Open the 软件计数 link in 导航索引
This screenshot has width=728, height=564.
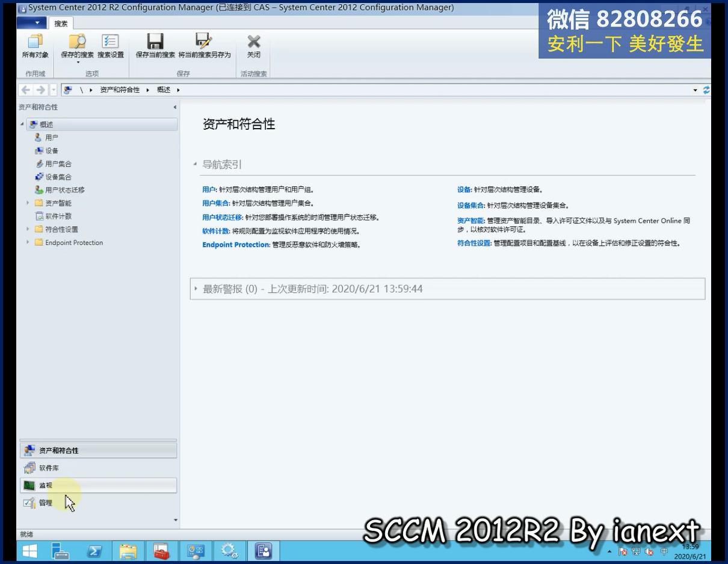click(x=215, y=231)
